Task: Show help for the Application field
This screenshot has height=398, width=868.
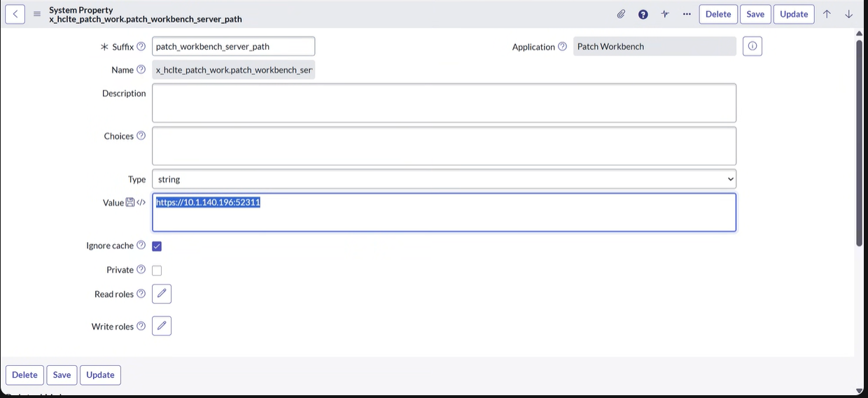Action: [562, 46]
